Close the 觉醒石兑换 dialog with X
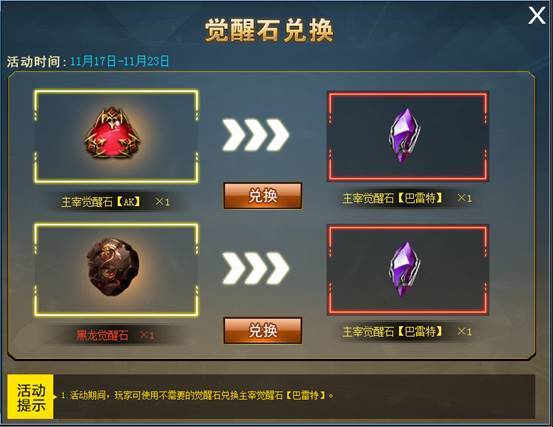The height and width of the screenshot is (427, 553). tap(536, 16)
